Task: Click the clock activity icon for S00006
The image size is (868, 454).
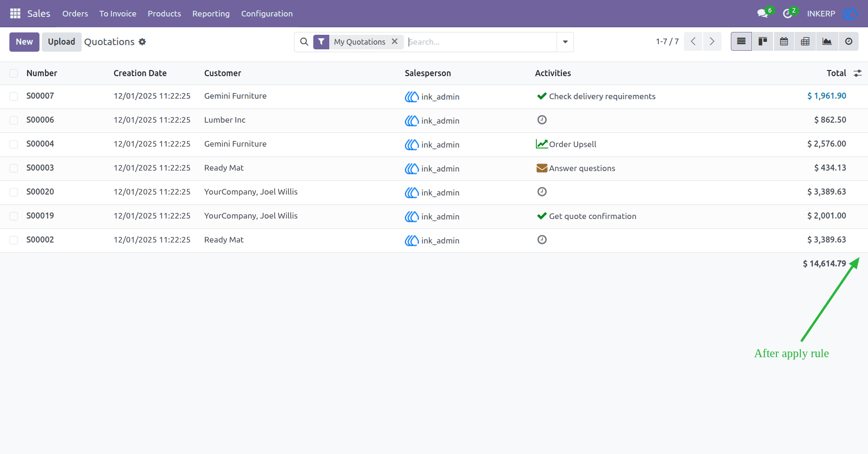Action: coord(542,120)
